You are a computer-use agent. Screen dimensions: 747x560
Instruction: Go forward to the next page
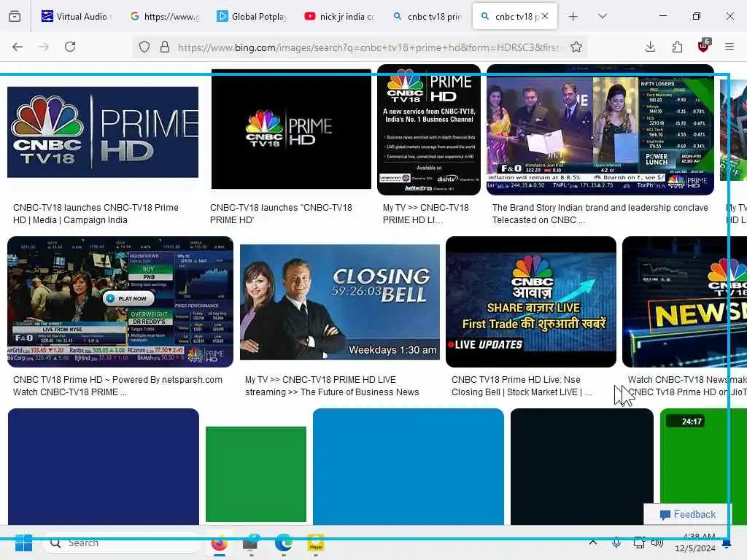click(44, 47)
